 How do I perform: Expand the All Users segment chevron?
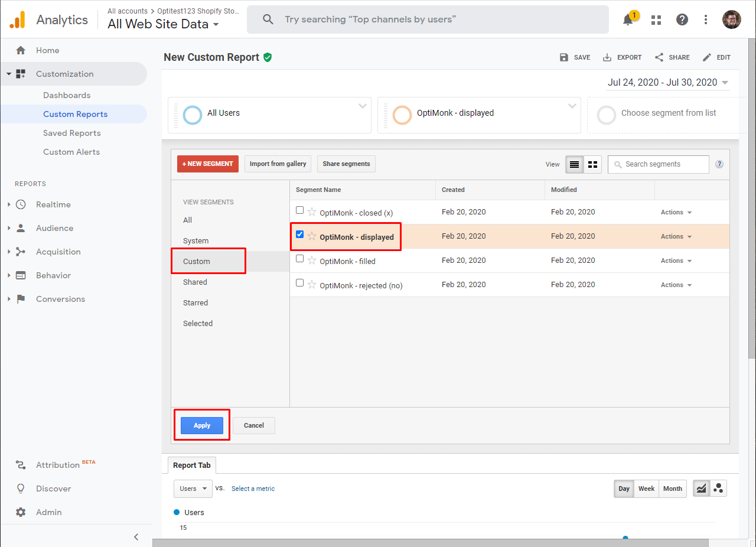click(363, 106)
